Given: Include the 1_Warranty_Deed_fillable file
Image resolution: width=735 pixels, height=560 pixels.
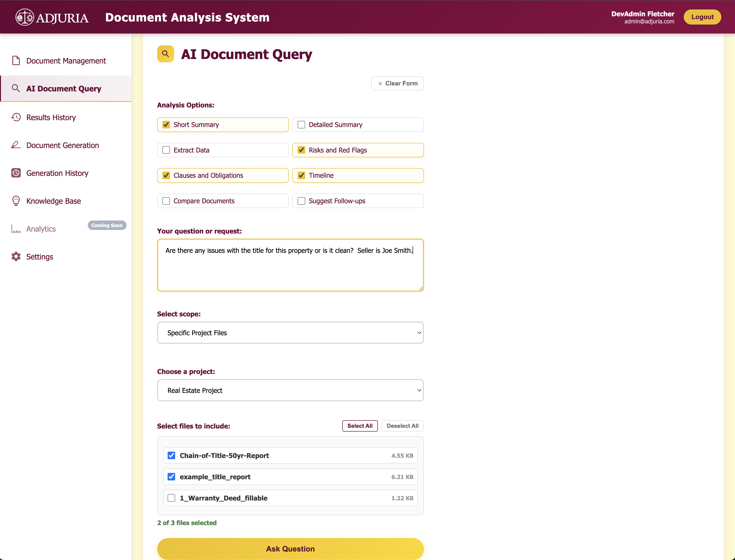Looking at the screenshot, I should pos(171,498).
